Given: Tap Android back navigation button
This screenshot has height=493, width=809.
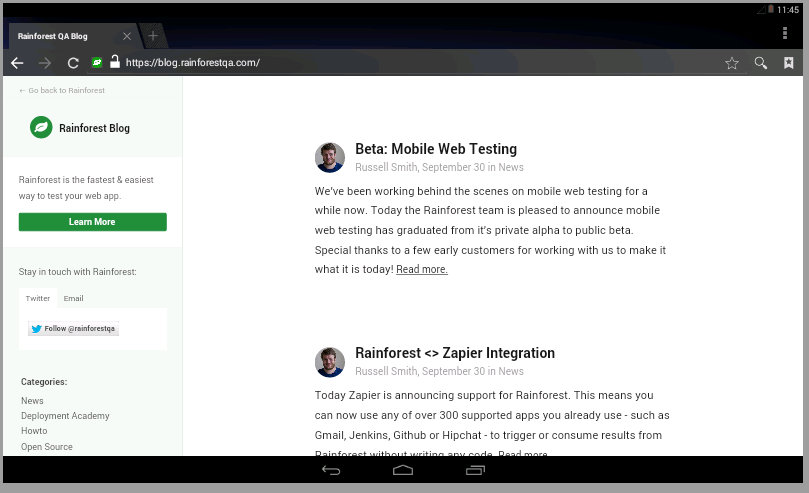Looking at the screenshot, I should coord(331,470).
